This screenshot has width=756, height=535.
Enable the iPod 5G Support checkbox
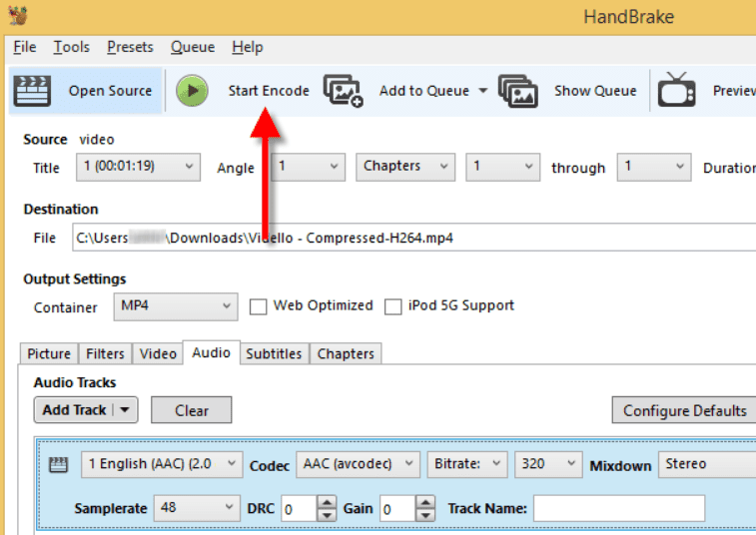tap(392, 306)
